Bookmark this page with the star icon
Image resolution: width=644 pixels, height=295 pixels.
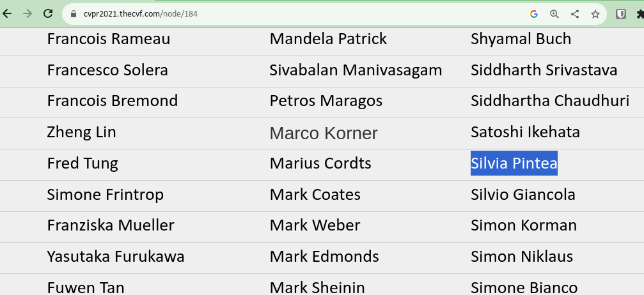(595, 14)
